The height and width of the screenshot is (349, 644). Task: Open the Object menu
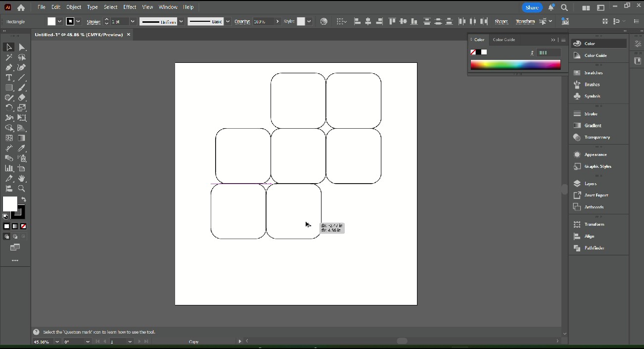[74, 7]
